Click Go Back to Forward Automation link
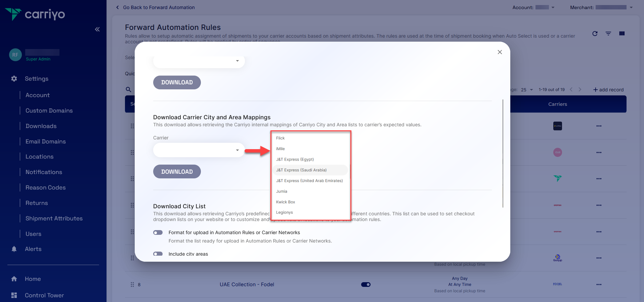The width and height of the screenshot is (644, 302). pyautogui.click(x=159, y=7)
